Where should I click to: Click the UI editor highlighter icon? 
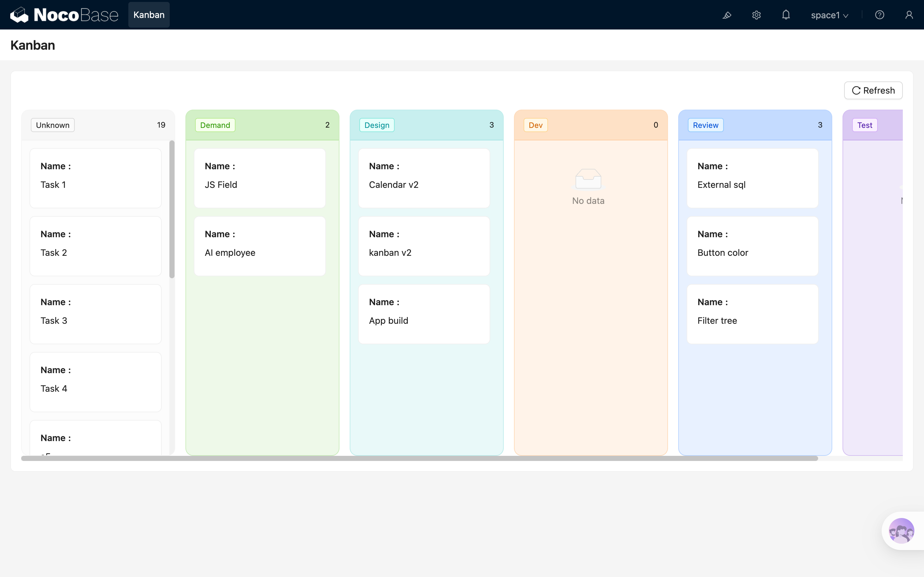727,15
